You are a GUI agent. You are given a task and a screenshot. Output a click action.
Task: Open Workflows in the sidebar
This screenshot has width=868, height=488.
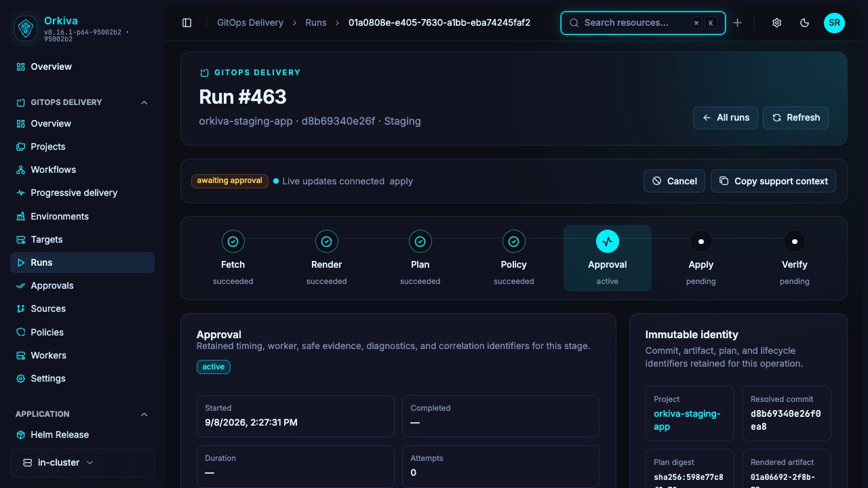coord(82,169)
